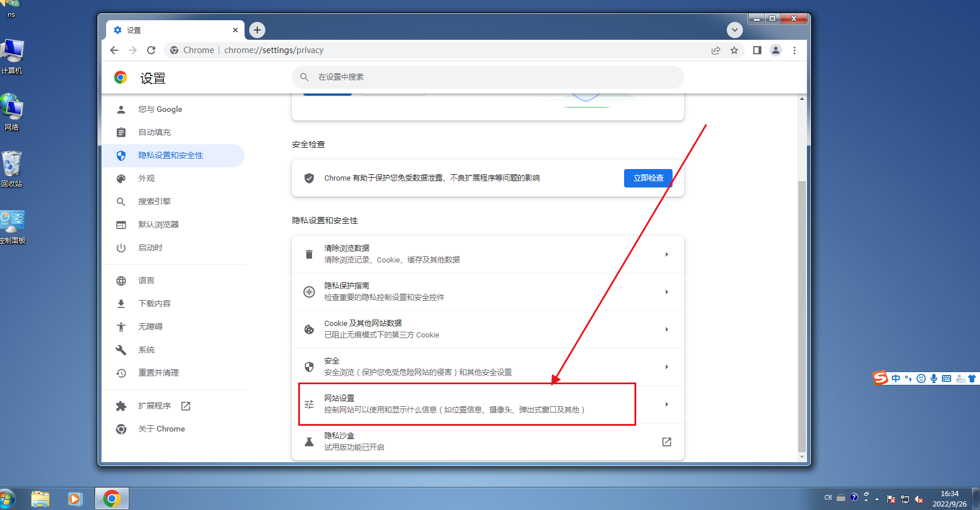This screenshot has height=510, width=980.
Task: Open a new tab with the plus button
Action: coord(257,30)
